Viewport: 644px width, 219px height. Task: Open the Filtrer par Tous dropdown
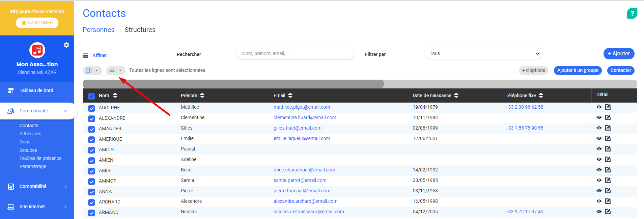484,53
